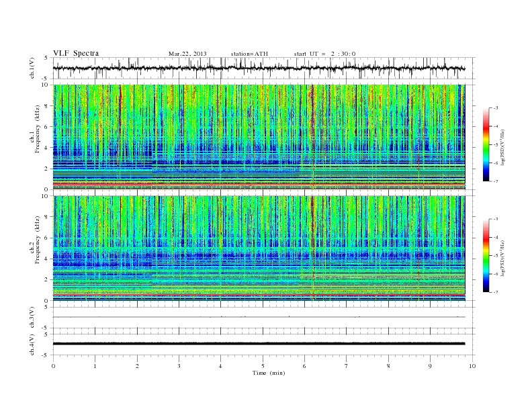Click time-axis tick label "7"

pos(347,366)
